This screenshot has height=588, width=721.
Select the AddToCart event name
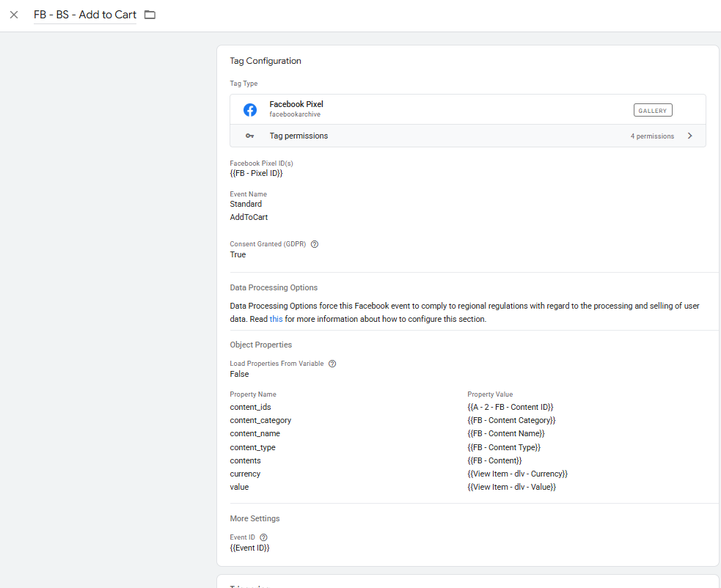click(x=249, y=217)
